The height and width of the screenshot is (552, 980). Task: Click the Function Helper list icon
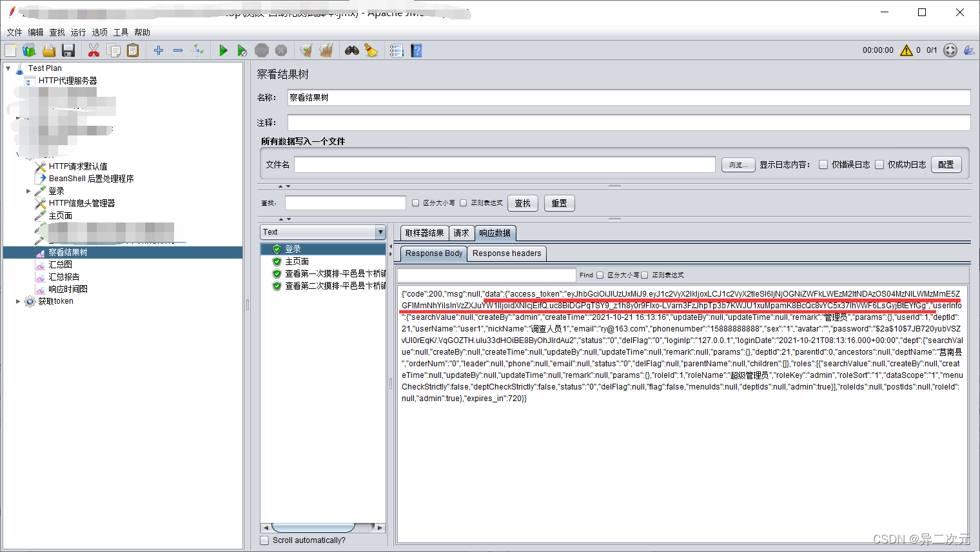coord(397,50)
